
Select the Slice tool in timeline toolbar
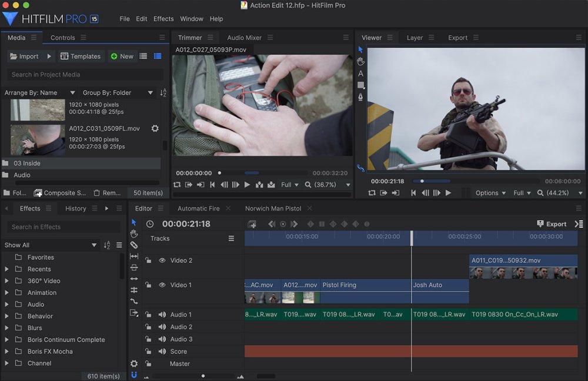134,245
